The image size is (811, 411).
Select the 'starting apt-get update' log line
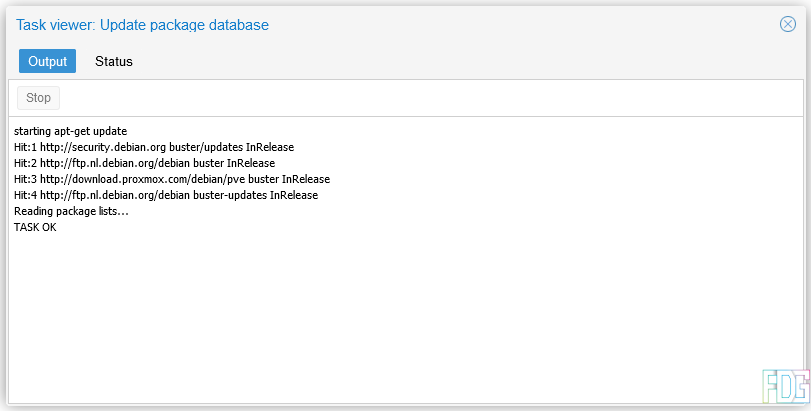[x=70, y=131]
